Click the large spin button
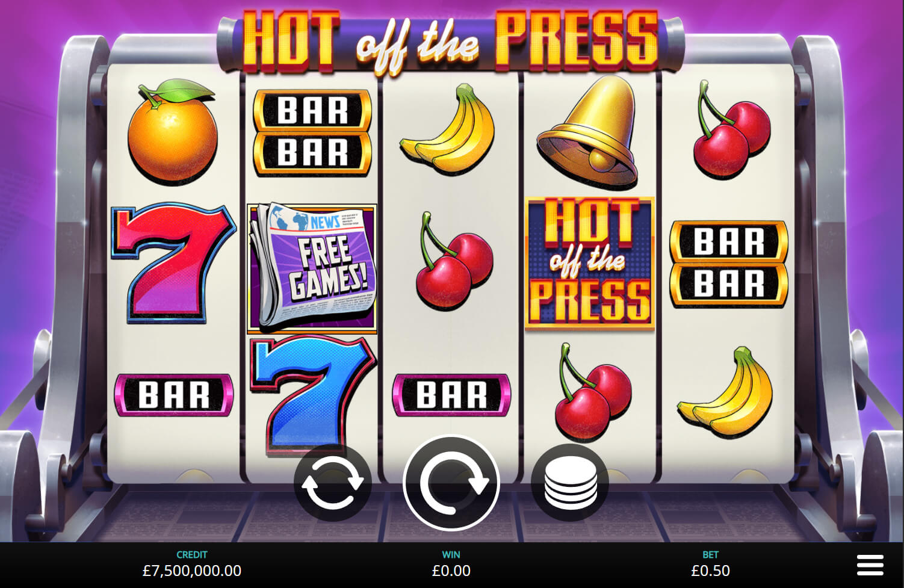Image resolution: width=904 pixels, height=588 pixels. pos(451,483)
